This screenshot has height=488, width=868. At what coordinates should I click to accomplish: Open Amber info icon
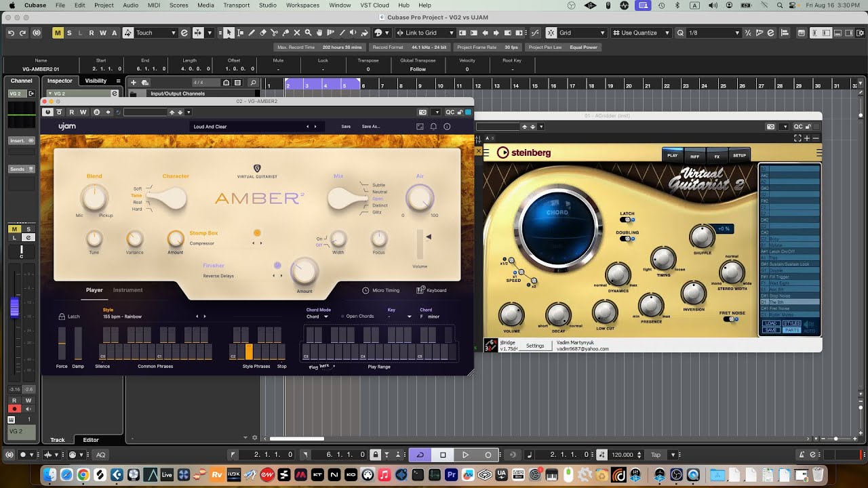pos(447,127)
